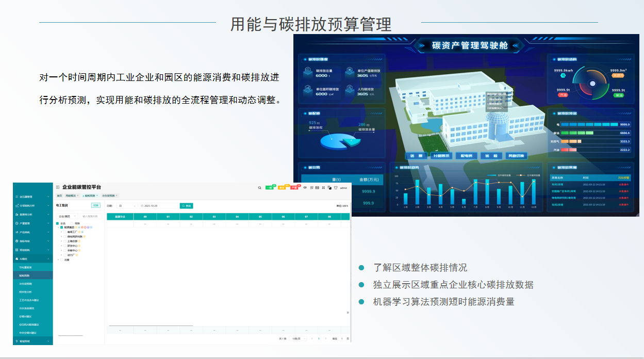Click the search magnifier icon in header
Viewport: 644px width, 359px height.
tap(259, 188)
